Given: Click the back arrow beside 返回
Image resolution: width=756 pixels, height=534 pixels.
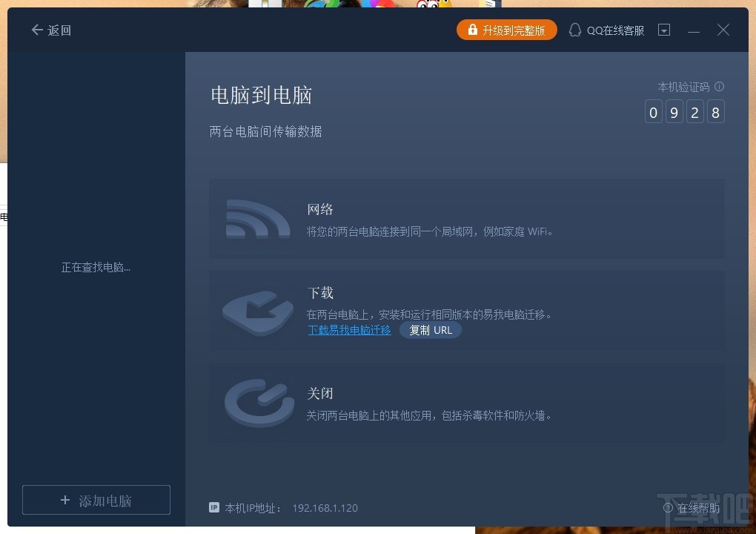Looking at the screenshot, I should click(36, 30).
